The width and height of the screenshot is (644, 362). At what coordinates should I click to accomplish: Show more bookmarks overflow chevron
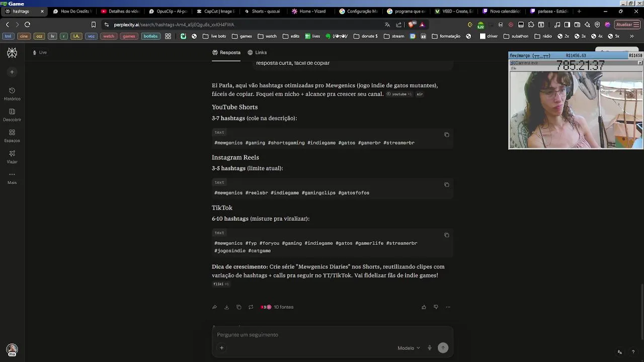[632, 36]
